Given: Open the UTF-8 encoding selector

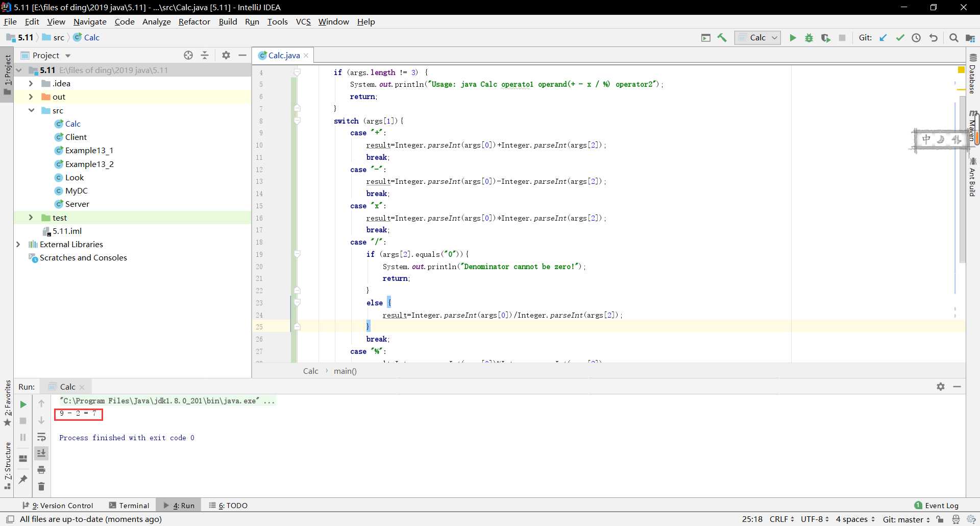Looking at the screenshot, I should click(815, 519).
